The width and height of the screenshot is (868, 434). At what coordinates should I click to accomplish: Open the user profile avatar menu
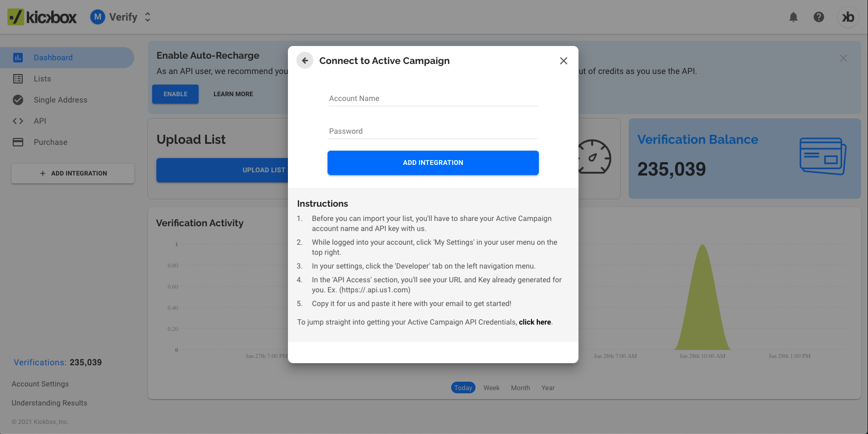coord(848,17)
